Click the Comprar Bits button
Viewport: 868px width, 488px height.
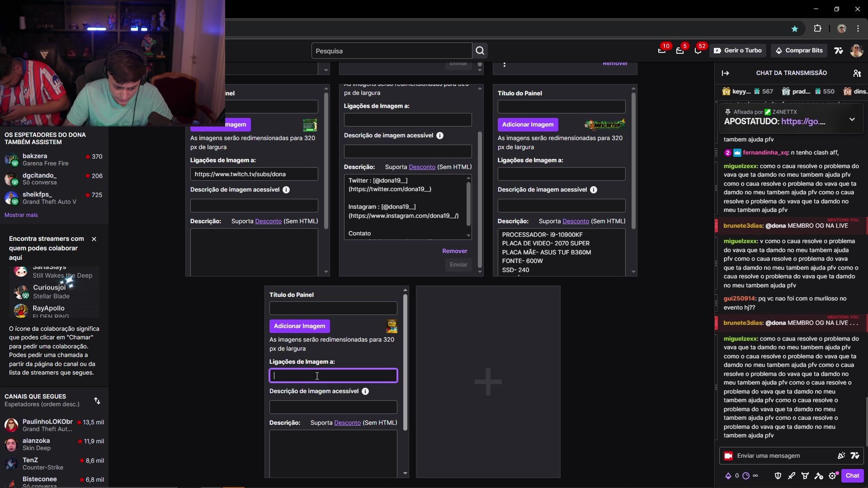[x=799, y=51]
